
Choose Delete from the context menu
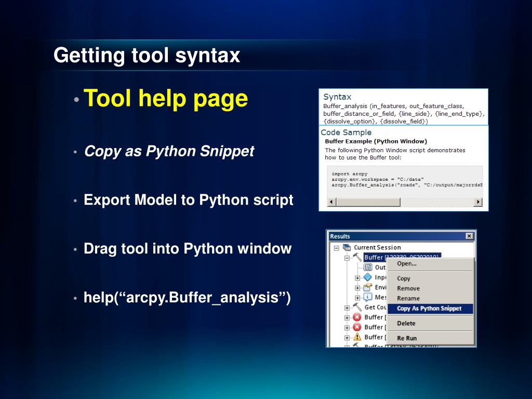point(430,323)
